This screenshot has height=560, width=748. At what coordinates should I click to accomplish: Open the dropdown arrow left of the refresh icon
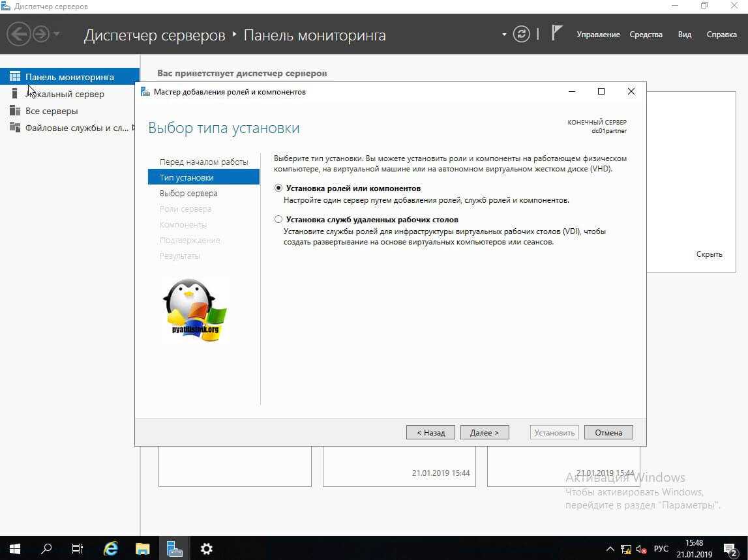504,35
